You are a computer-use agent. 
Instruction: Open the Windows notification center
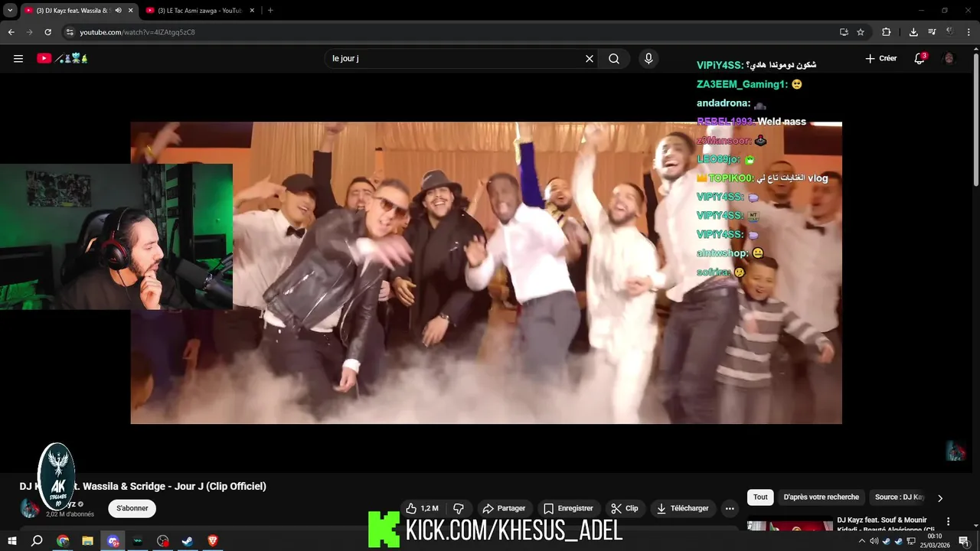(964, 541)
